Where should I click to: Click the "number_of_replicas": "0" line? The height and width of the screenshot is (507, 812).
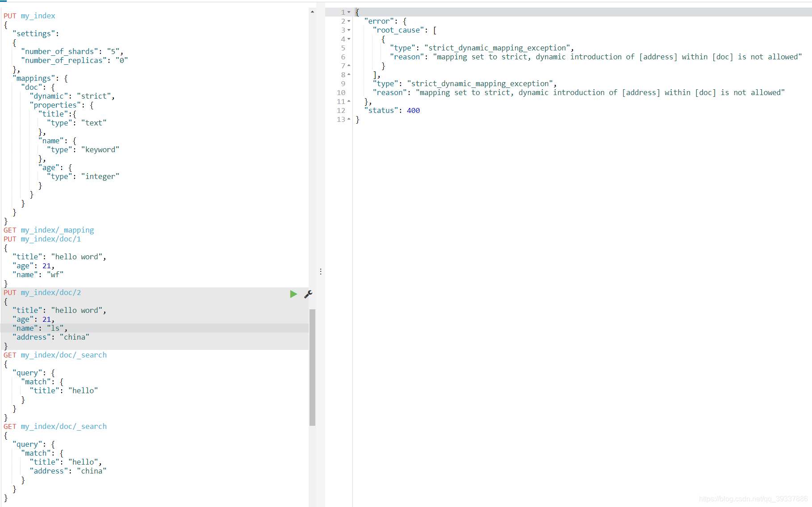(x=74, y=61)
